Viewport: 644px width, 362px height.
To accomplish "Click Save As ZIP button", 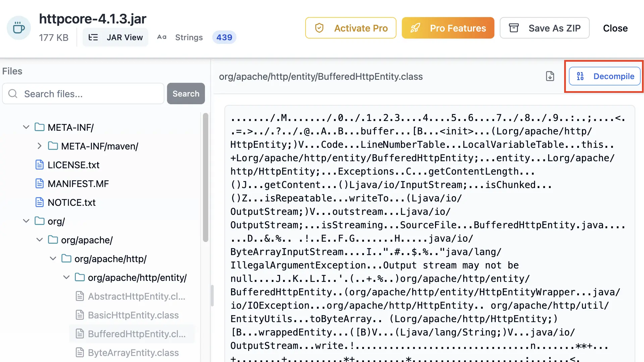I will 544,28.
